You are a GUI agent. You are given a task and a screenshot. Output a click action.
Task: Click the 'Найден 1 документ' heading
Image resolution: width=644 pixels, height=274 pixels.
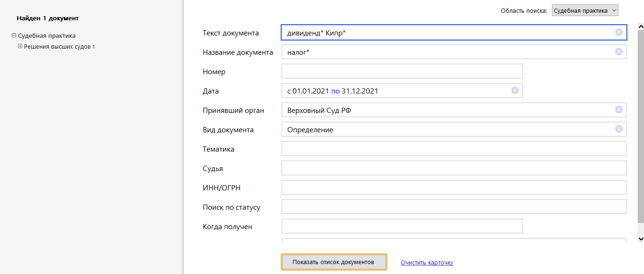48,18
